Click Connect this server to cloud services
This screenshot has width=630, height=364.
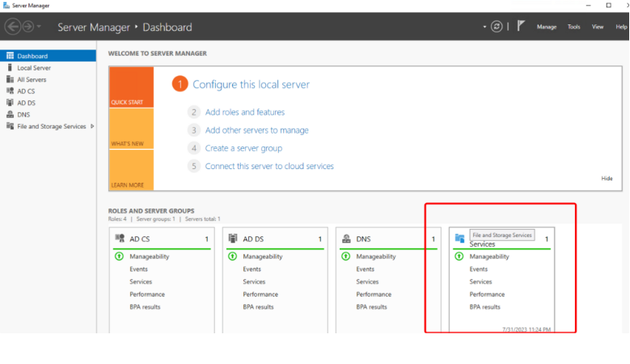[269, 166]
